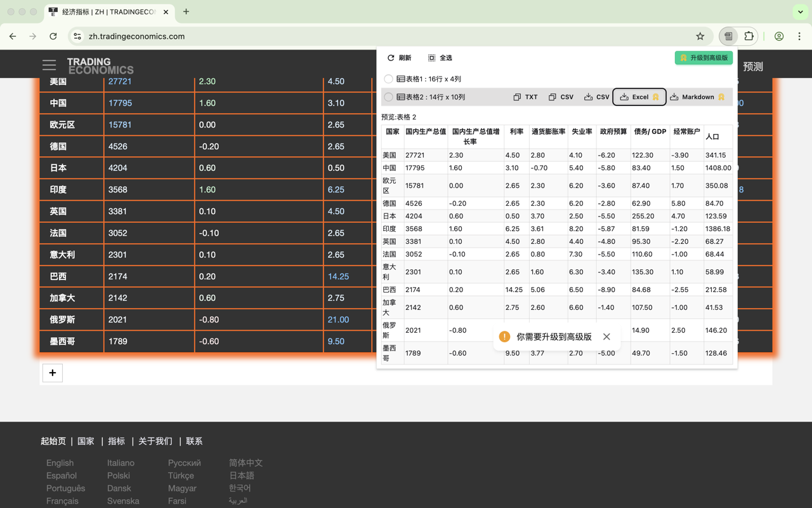Click the 14.25 interest rate for 巴西
Viewport: 812px width, 508px height.
coord(338,276)
